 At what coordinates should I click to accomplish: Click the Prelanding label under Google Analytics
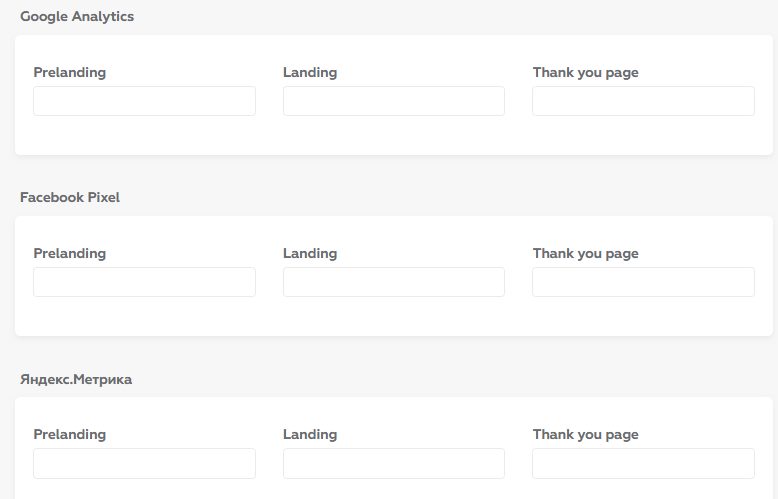69,72
